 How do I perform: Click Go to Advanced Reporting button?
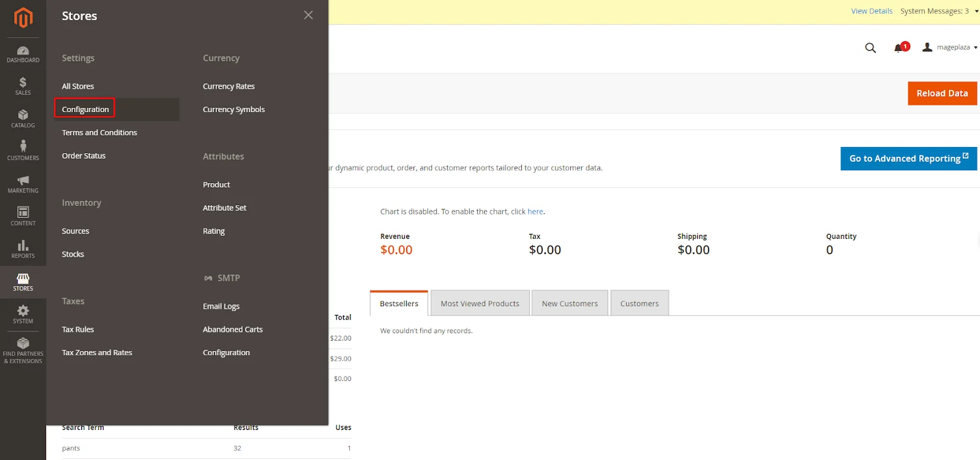pyautogui.click(x=908, y=159)
